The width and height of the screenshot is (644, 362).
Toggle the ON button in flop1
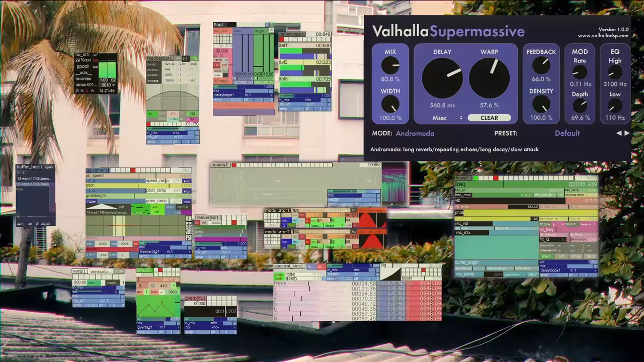217,65
